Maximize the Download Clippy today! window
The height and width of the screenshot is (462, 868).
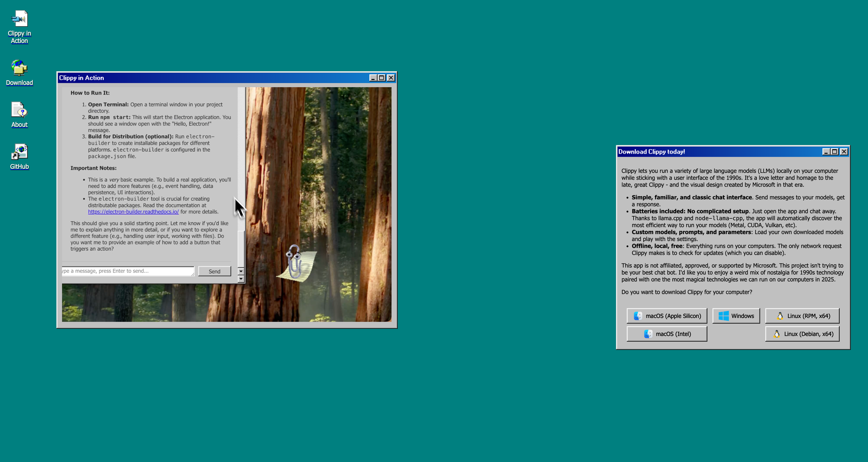pyautogui.click(x=835, y=151)
